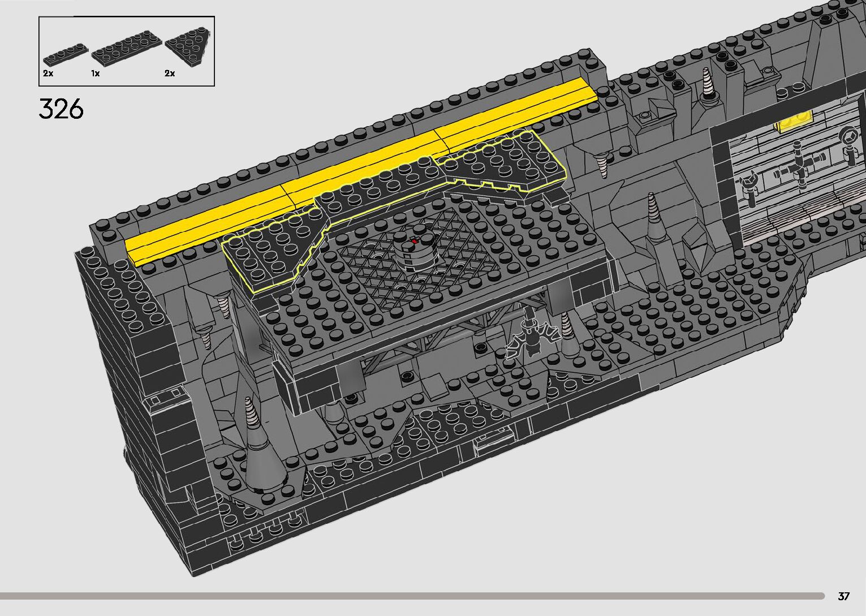Click the 2x label below the wedge plate
The height and width of the screenshot is (616, 866).
click(x=170, y=74)
